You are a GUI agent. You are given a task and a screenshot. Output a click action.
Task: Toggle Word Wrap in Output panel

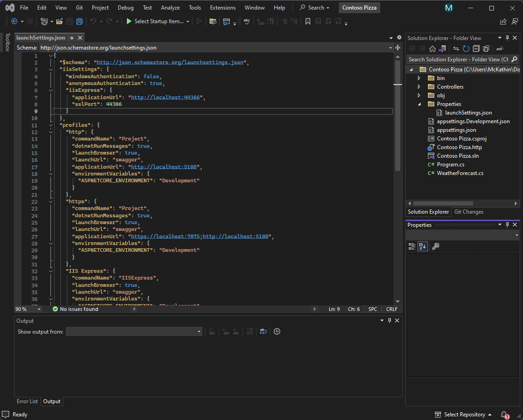pos(263,331)
